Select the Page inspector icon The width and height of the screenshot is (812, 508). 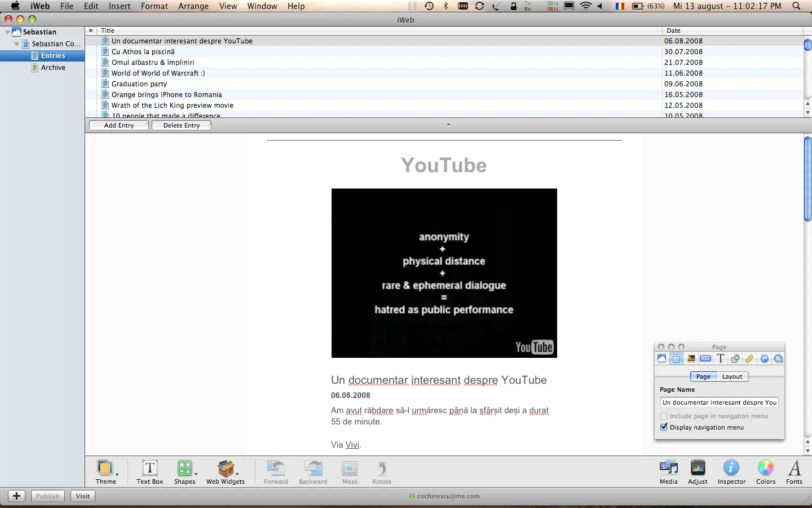[x=676, y=359]
